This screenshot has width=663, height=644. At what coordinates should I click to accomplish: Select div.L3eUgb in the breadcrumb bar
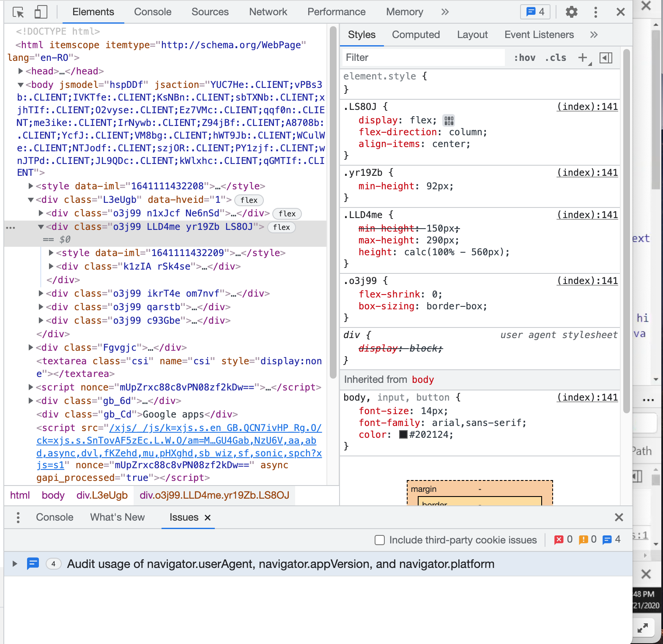point(102,495)
